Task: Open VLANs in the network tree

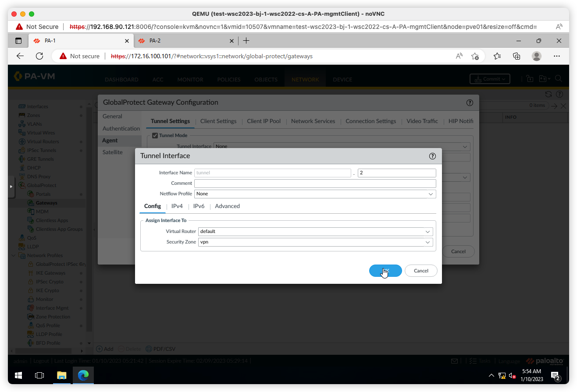Action: click(x=34, y=124)
